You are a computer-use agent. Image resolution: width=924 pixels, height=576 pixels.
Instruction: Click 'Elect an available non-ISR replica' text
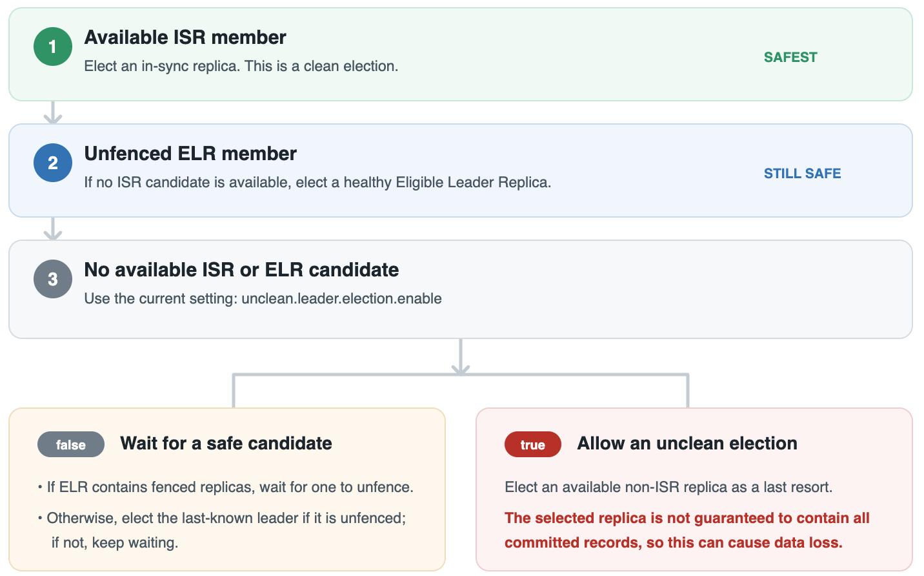pos(668,487)
